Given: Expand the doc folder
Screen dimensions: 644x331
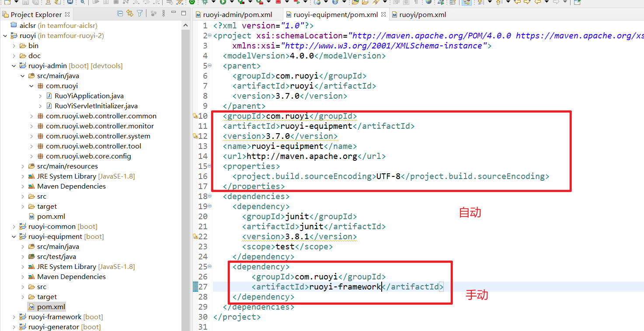Looking at the screenshot, I should 14,56.
